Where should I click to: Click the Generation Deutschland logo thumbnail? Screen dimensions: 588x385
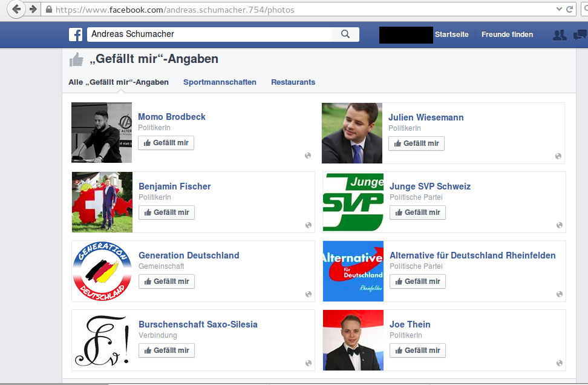102,271
